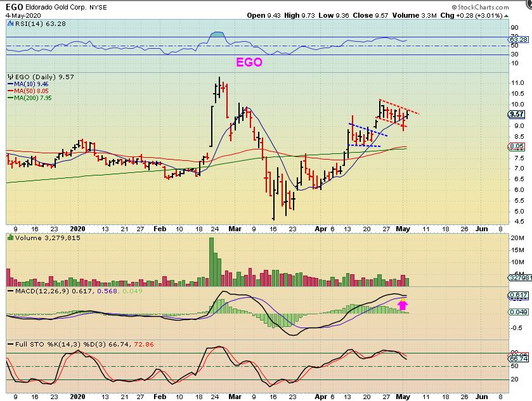This screenshot has width=532, height=401.
Task: Click Feb on the price chart date axis
Action: [x=160, y=229]
